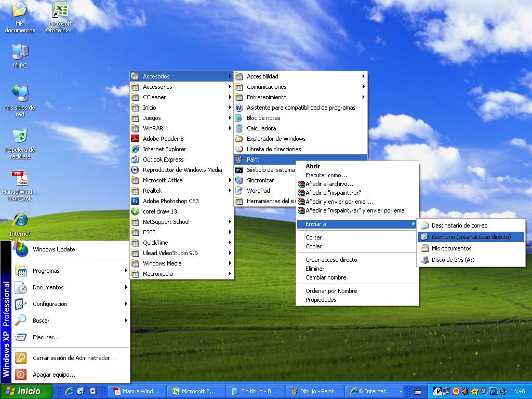
Task: Open Juegos program folder
Action: (x=182, y=118)
